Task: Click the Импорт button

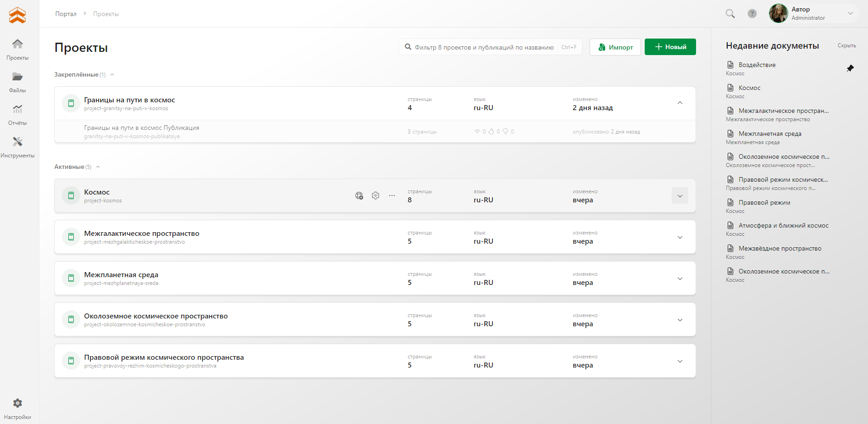Action: (615, 47)
